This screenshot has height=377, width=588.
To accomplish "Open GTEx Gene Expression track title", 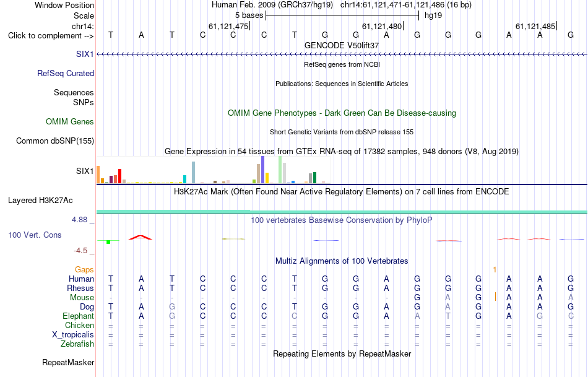I will point(342,151).
